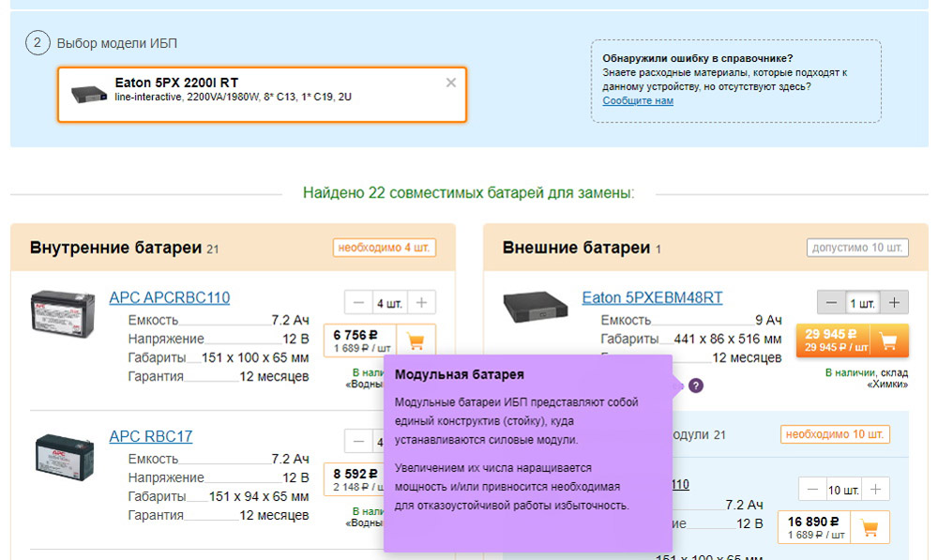Click 'Найдено 22 совместимых батарей для замены' text

[468, 192]
